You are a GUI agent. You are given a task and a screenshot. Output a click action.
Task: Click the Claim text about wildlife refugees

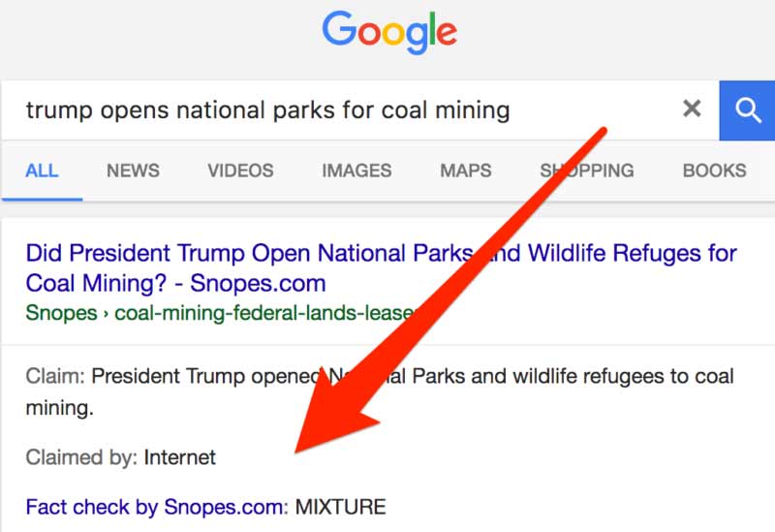point(380,392)
